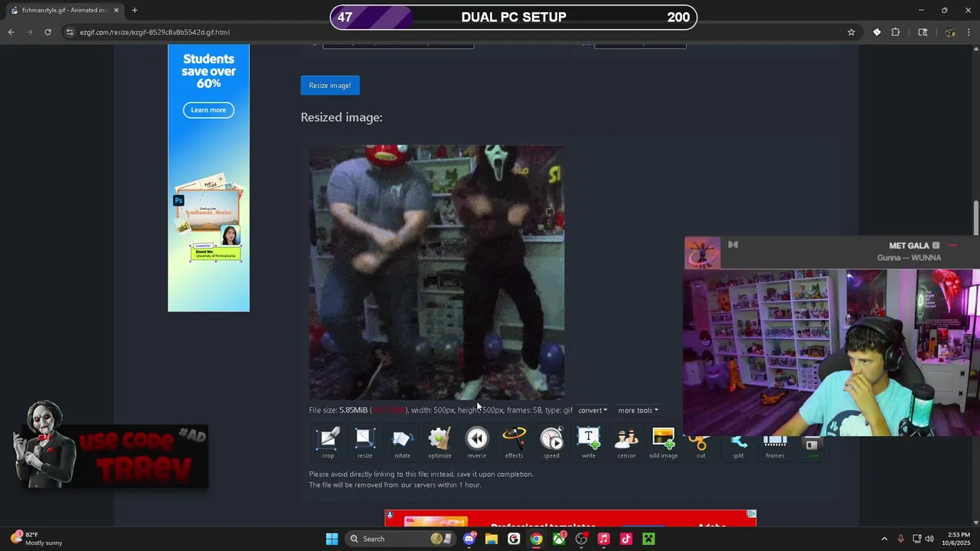
Task: Open TikTok from the taskbar
Action: click(626, 539)
